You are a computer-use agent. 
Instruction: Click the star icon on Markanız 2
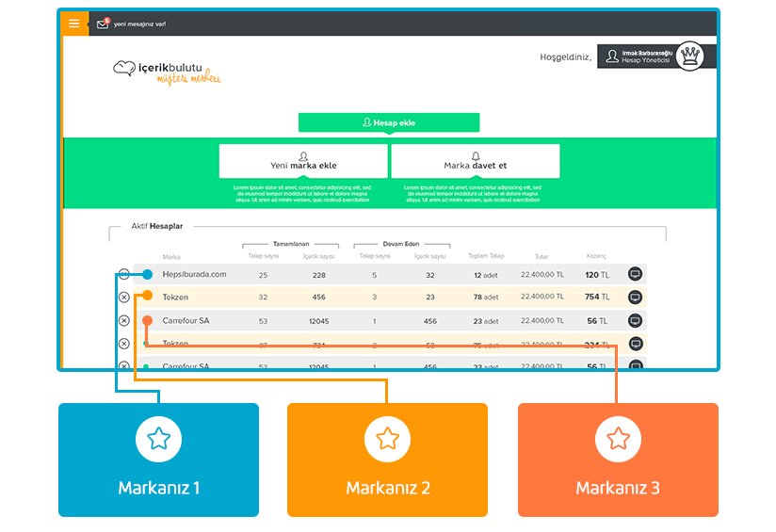387,438
